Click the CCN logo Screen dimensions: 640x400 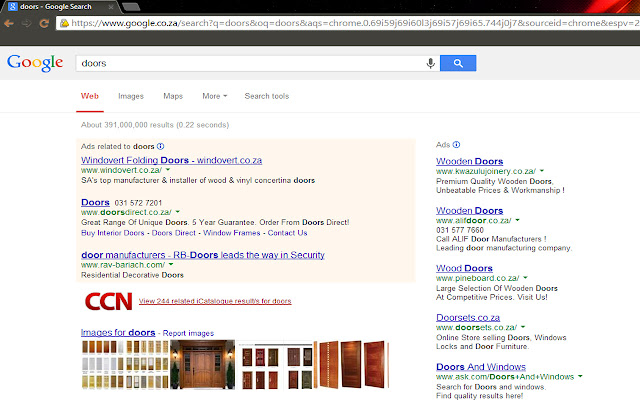coord(109,301)
